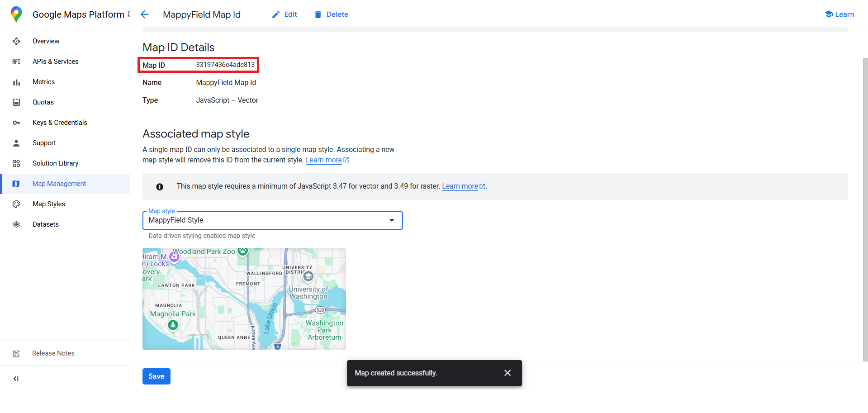Open the Overview section icon
Viewport: 868px width, 413px height.
coord(16,41)
